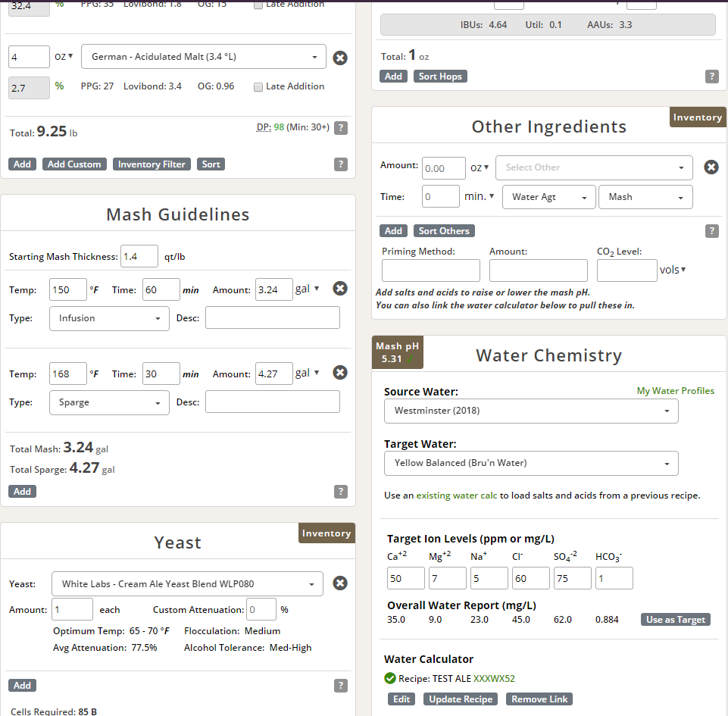Open the Source Water dropdown
Screen dimensions: 728x716
click(531, 411)
